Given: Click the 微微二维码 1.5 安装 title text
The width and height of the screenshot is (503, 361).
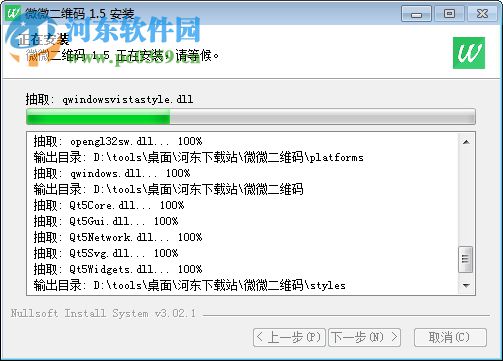Looking at the screenshot, I should [x=79, y=14].
